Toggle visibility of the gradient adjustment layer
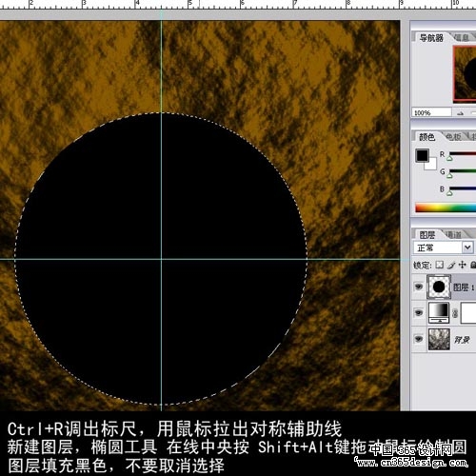 tap(419, 313)
